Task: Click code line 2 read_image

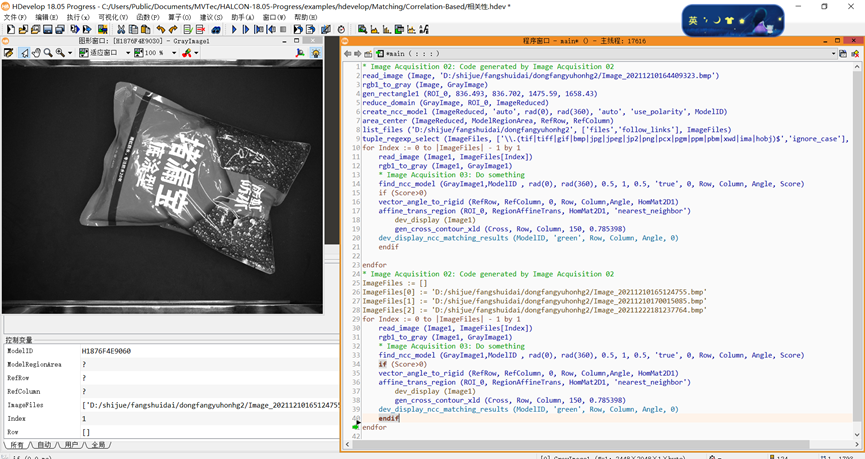Action: click(541, 76)
